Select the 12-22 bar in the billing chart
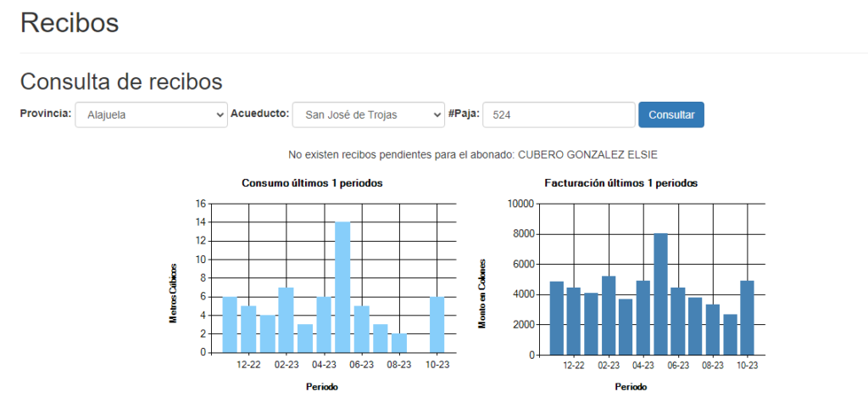Image resolution: width=868 pixels, height=403 pixels. click(574, 321)
